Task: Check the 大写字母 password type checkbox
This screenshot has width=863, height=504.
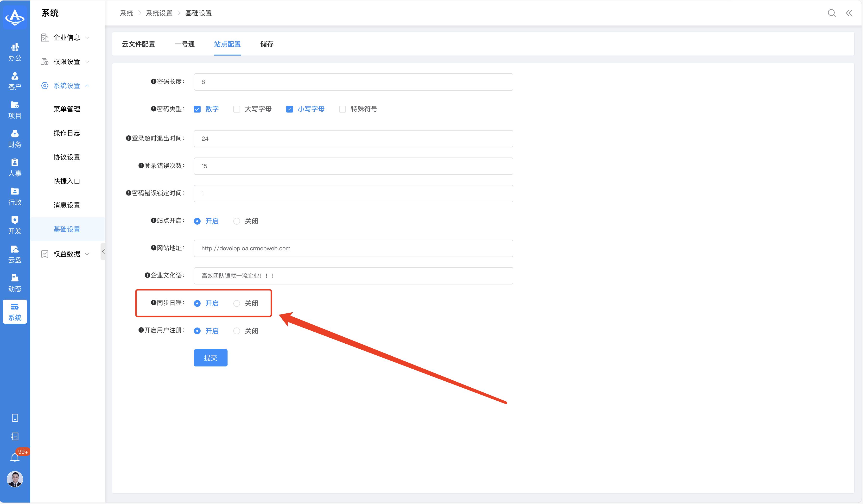Action: click(x=237, y=109)
